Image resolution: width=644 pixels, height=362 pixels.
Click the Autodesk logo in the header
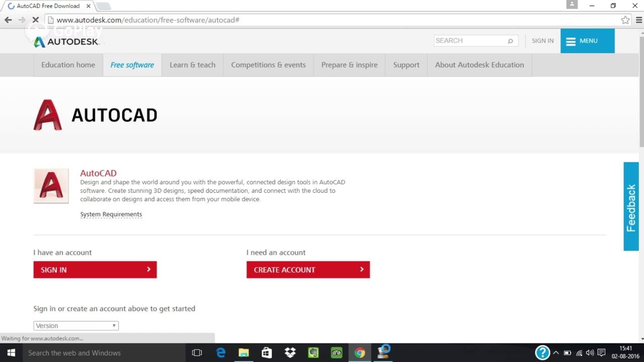(x=66, y=42)
